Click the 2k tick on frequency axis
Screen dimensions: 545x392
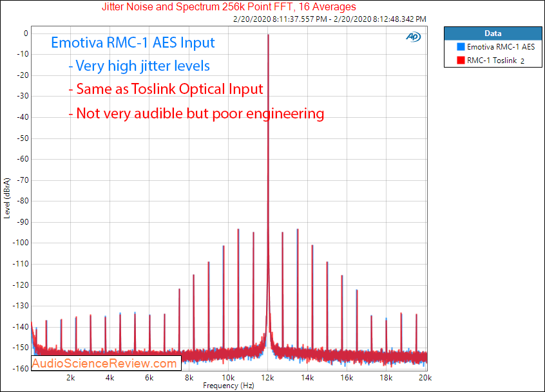[71, 377]
